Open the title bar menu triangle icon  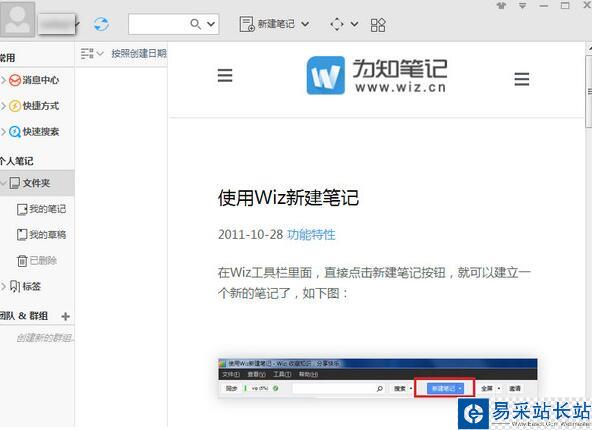523,5
